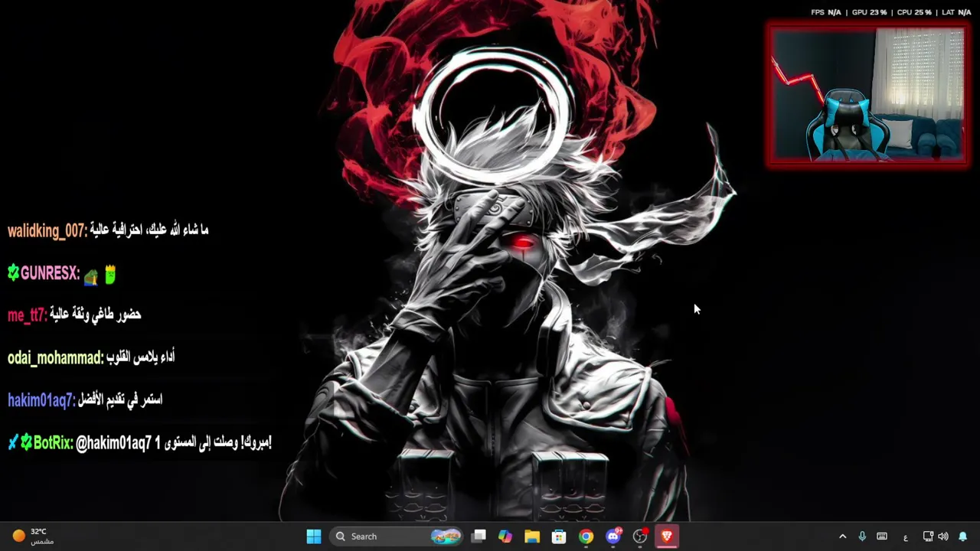Click the FPS N/A overlay readout
This screenshot has height=551, width=980.
click(x=826, y=12)
